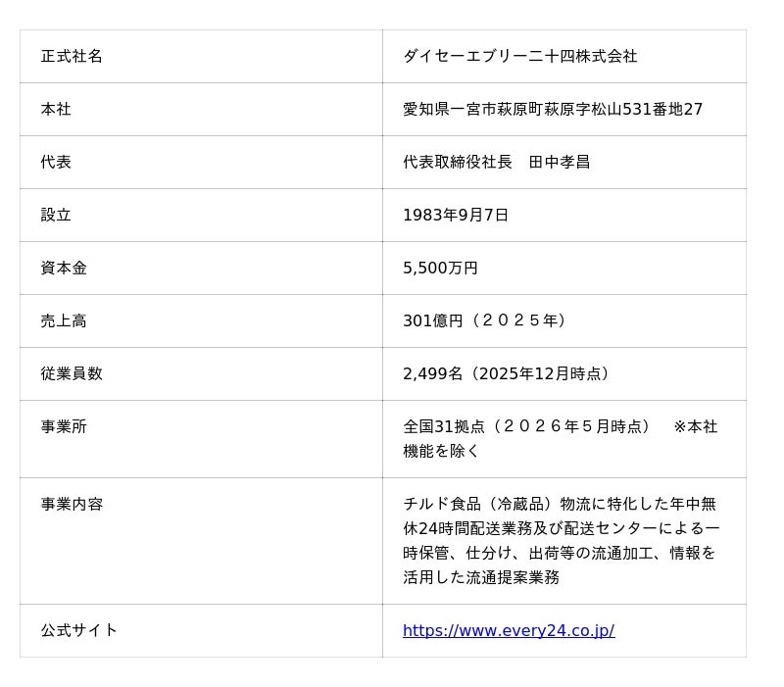This screenshot has width=784, height=687.
Task: Click the date 1983年9月7日
Action: (456, 215)
